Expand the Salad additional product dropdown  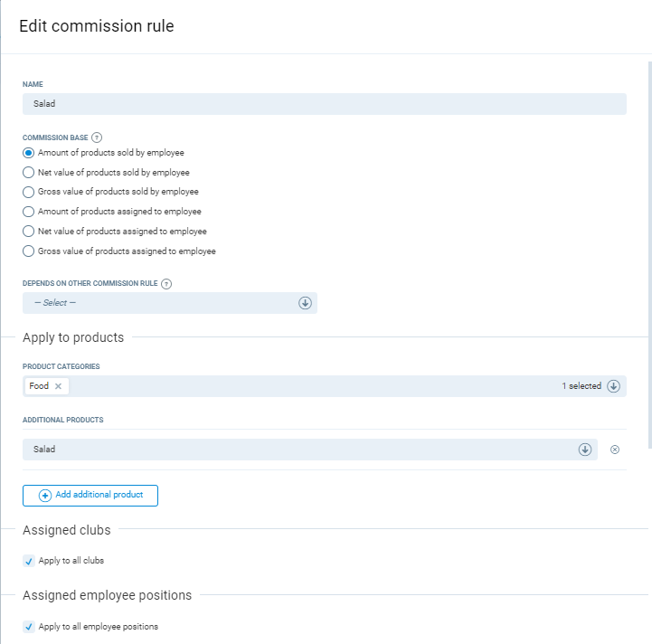pos(584,450)
